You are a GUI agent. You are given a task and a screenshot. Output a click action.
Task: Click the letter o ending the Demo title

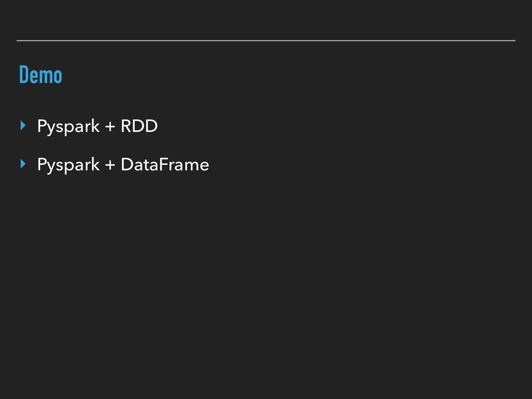click(58, 76)
